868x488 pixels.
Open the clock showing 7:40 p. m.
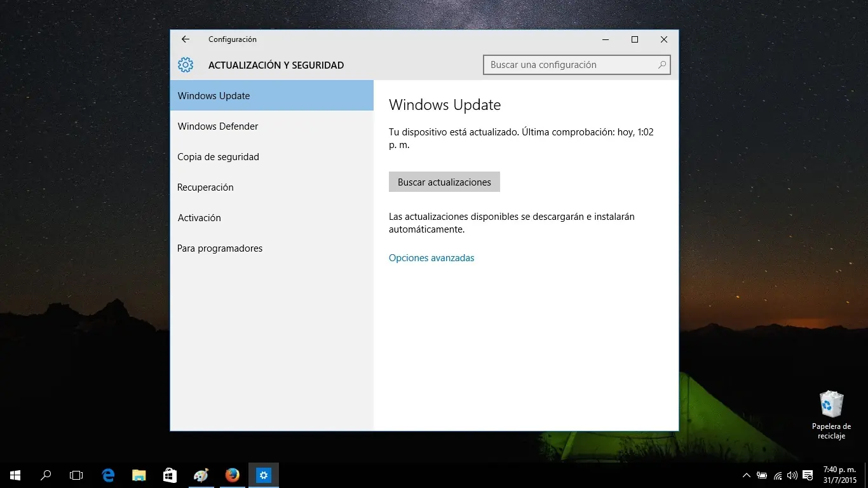click(839, 475)
